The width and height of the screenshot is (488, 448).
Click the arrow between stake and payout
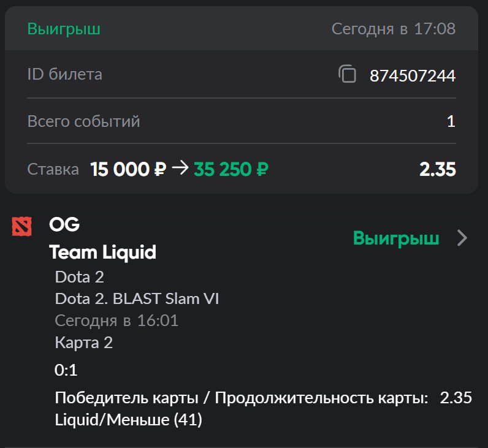pos(180,169)
